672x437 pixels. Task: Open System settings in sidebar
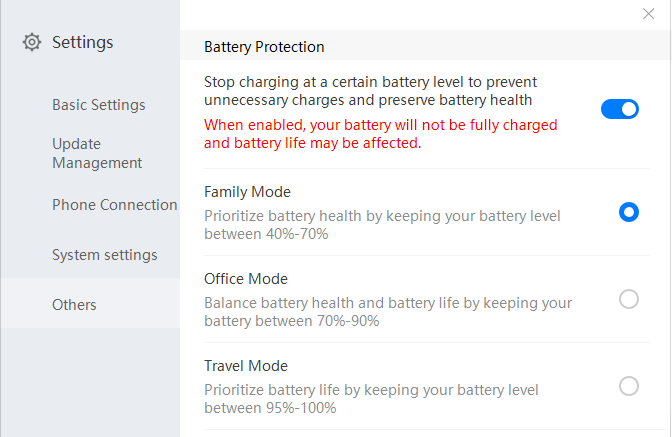pos(104,255)
